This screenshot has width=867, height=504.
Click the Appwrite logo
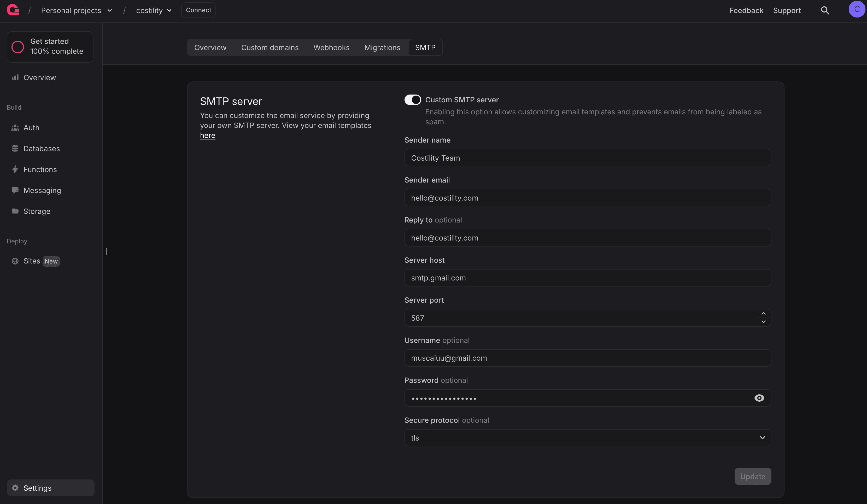[x=13, y=10]
